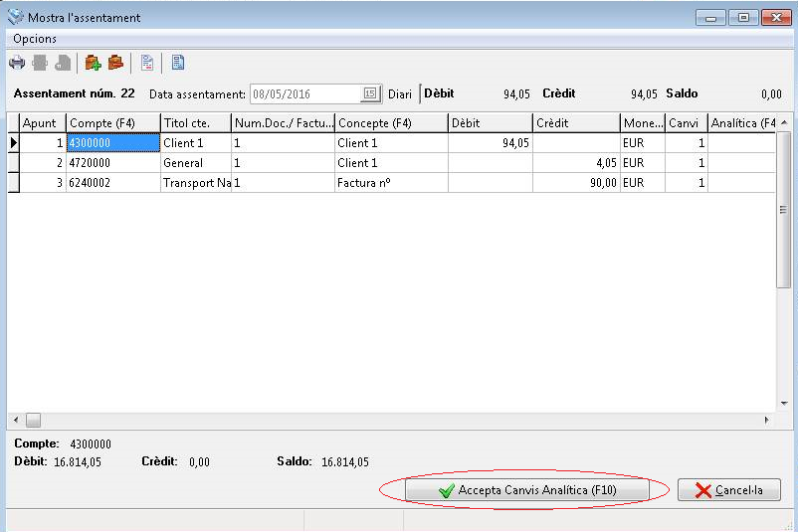
Task: Open the calendar picker for Data assentament
Action: coord(370,93)
